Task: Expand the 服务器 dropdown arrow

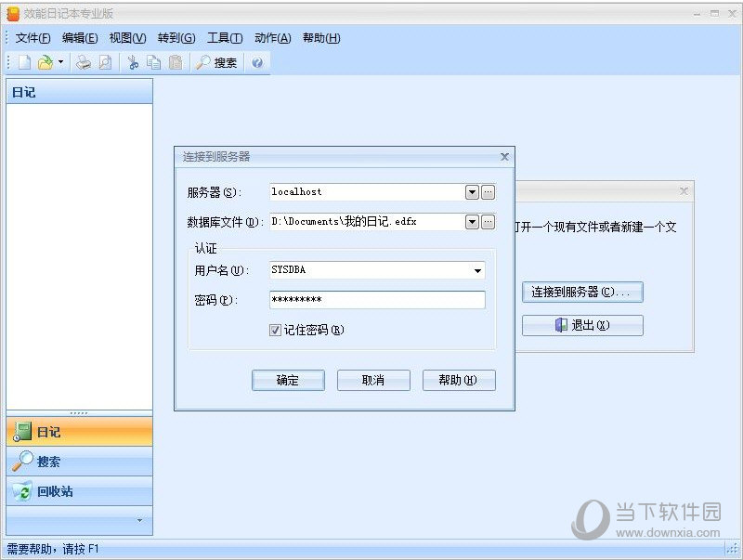Action: (472, 192)
